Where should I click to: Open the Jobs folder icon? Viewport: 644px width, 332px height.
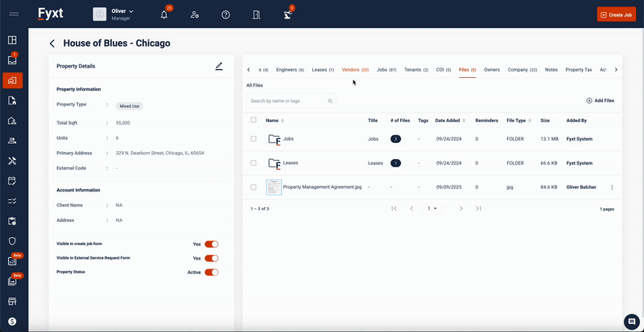(x=275, y=140)
